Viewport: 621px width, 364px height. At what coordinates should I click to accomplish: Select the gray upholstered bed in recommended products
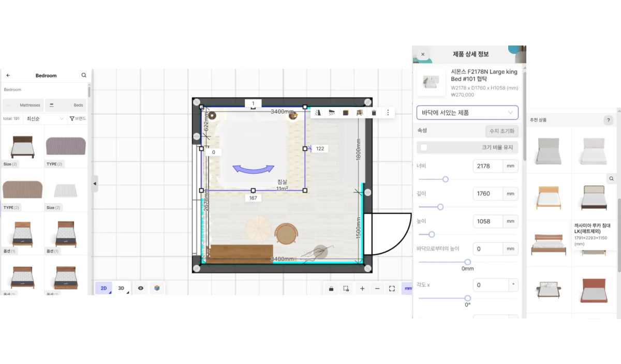click(548, 151)
